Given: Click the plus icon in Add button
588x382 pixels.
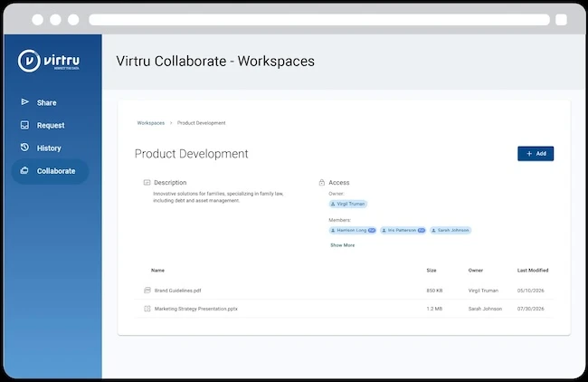Looking at the screenshot, I should (529, 154).
